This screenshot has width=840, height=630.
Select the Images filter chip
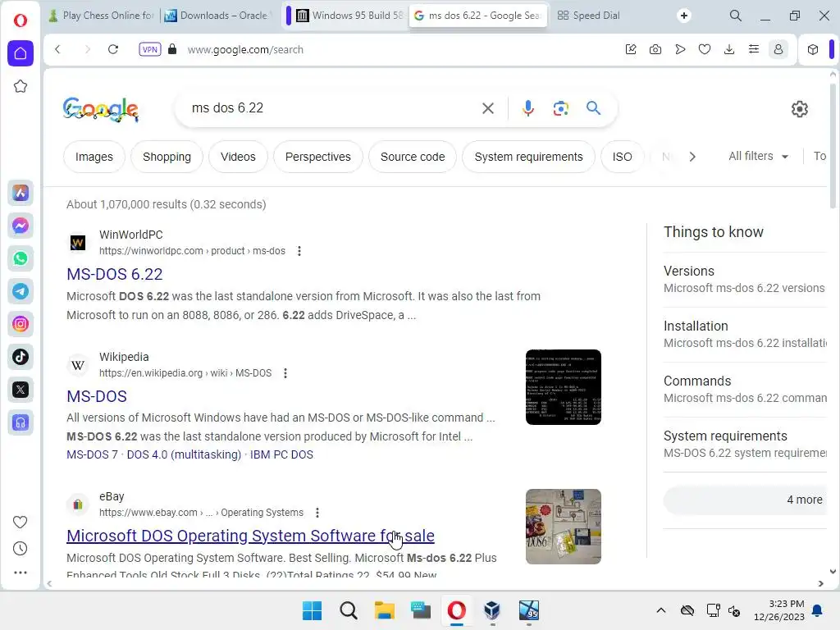(94, 157)
